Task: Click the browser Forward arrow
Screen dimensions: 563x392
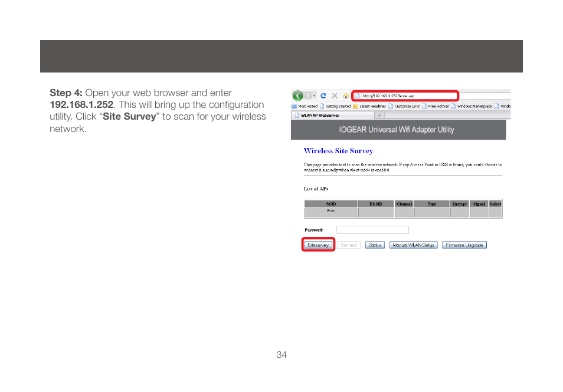Action: tap(307, 95)
